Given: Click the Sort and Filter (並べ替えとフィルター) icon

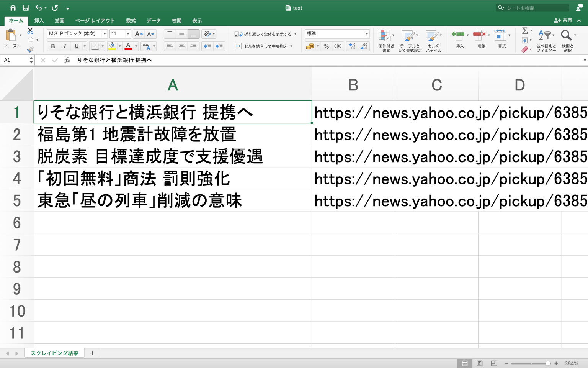Looking at the screenshot, I should (546, 41).
